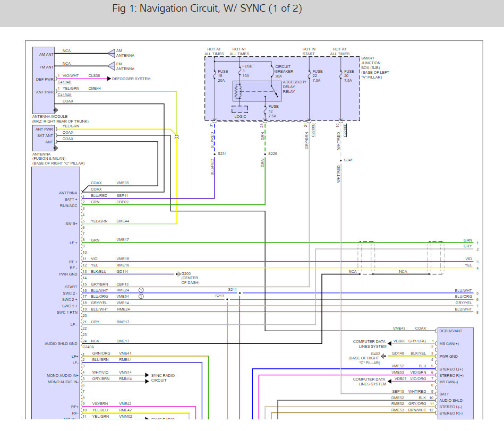Viewport: 504px width, 431px height.
Task: Click the FUSE 20 7.5A label
Action: pos(349,76)
